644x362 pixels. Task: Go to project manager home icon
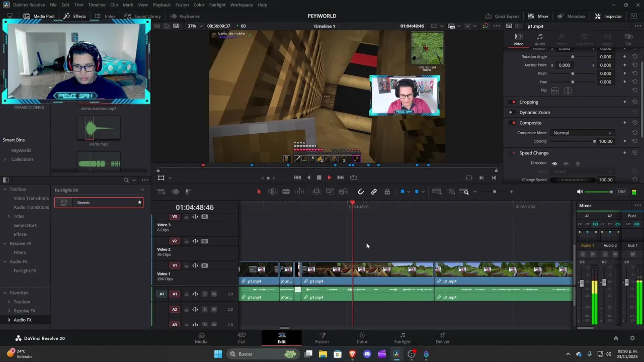click(x=616, y=338)
